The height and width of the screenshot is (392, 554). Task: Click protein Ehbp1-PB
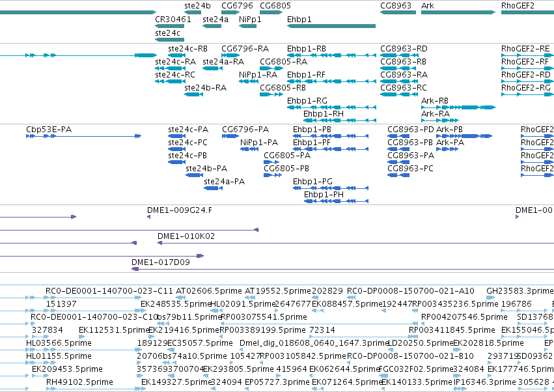(x=312, y=130)
